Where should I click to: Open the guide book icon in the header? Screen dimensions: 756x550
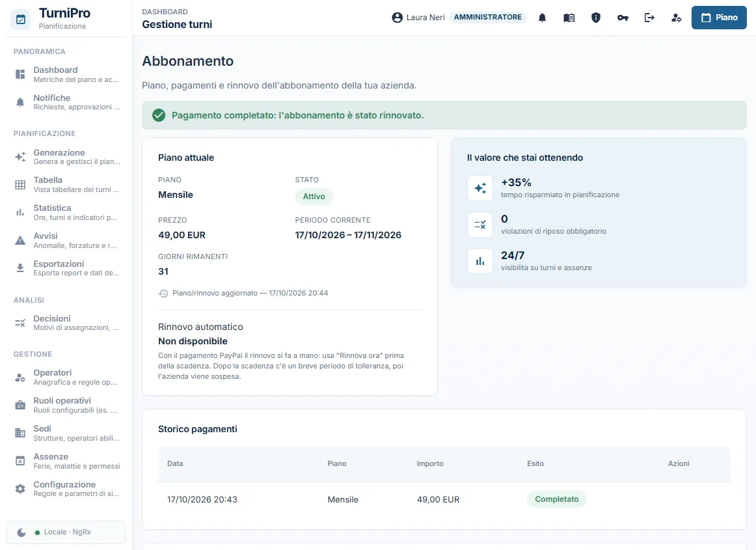pyautogui.click(x=569, y=18)
